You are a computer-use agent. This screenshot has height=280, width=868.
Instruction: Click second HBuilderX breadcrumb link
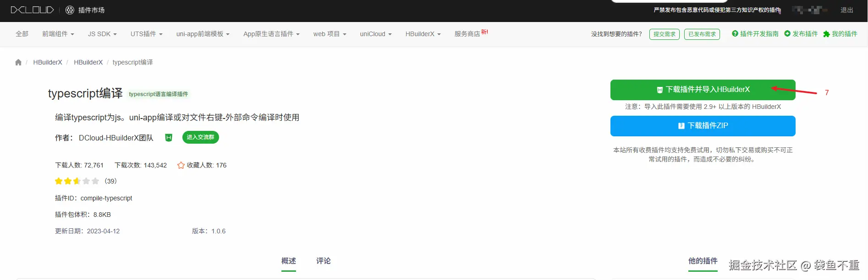tap(88, 62)
